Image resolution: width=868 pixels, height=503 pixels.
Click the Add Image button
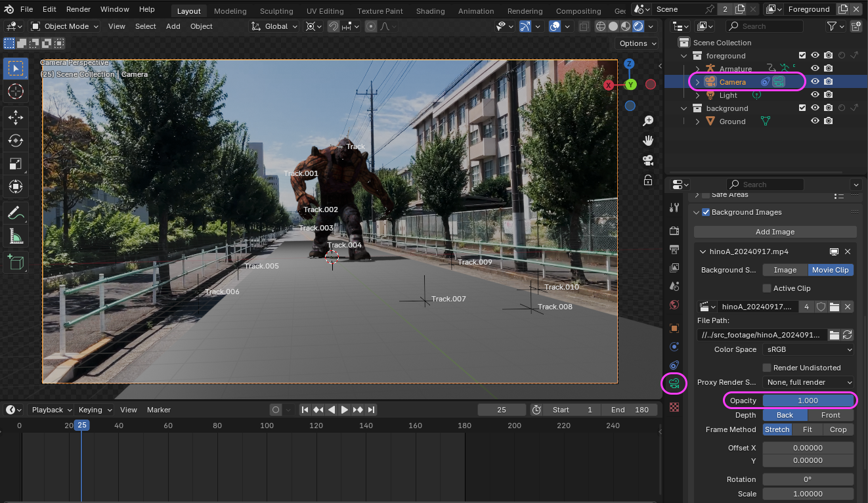tap(775, 232)
